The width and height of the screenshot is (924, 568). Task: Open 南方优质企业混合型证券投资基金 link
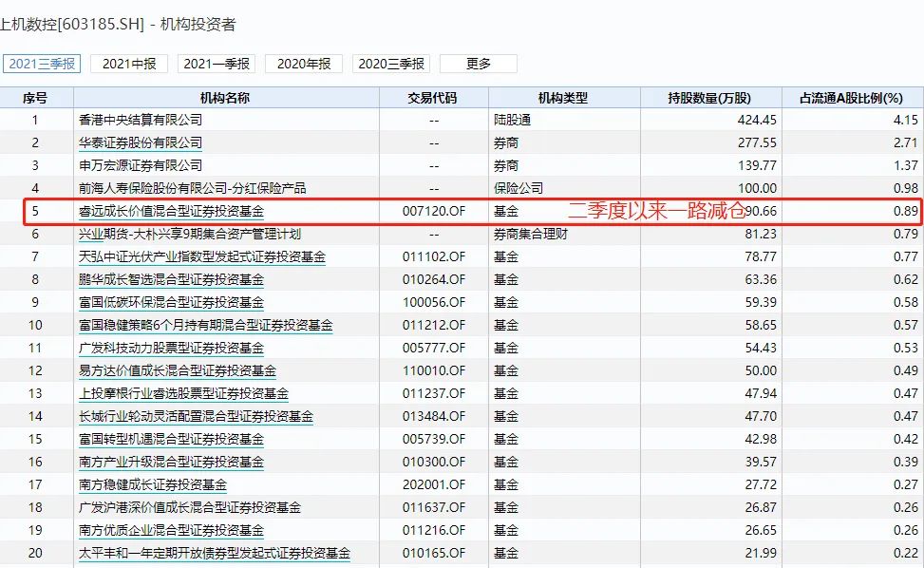click(x=171, y=531)
